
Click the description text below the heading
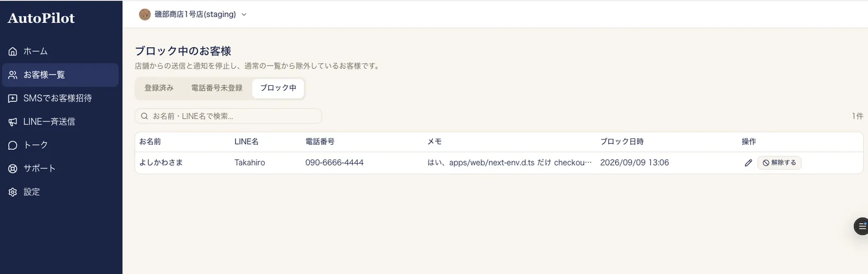[258, 66]
